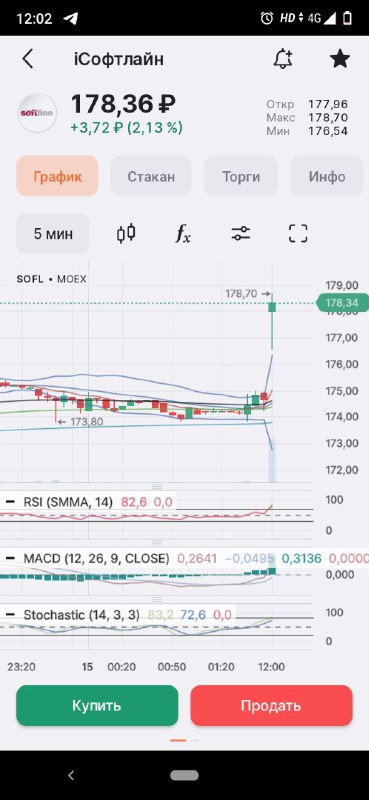Screen dimensions: 369x800
Task: Tap the Telegram status bar notification icon
Action: click(70, 18)
